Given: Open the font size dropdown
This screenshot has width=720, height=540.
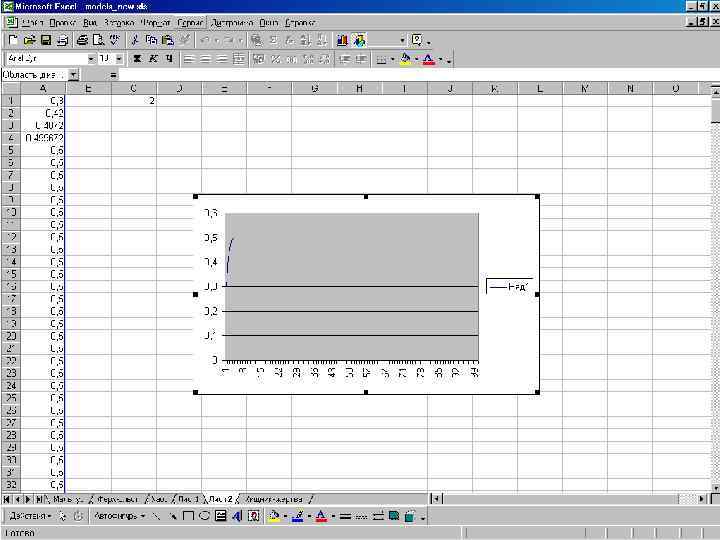Looking at the screenshot, I should tap(119, 59).
